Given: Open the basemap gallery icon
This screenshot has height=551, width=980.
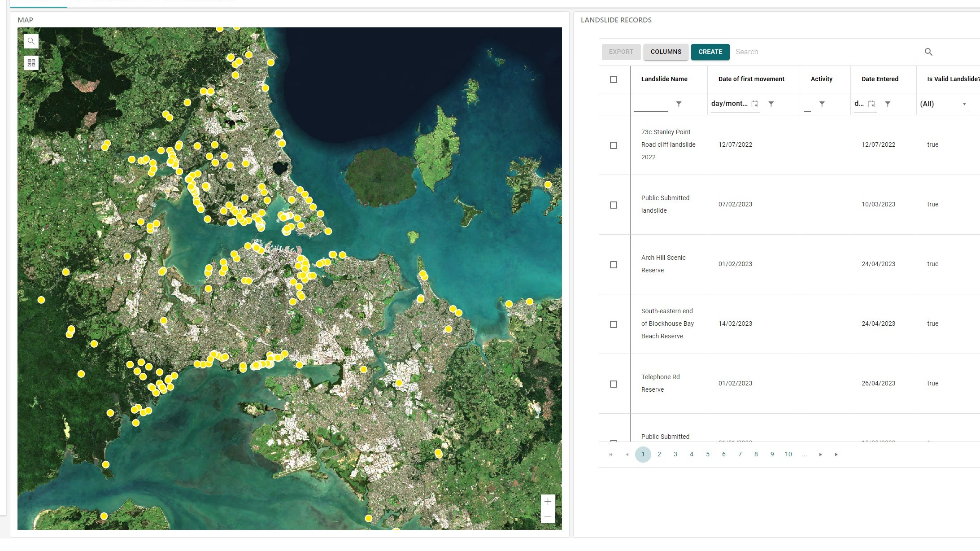Looking at the screenshot, I should click(x=31, y=63).
